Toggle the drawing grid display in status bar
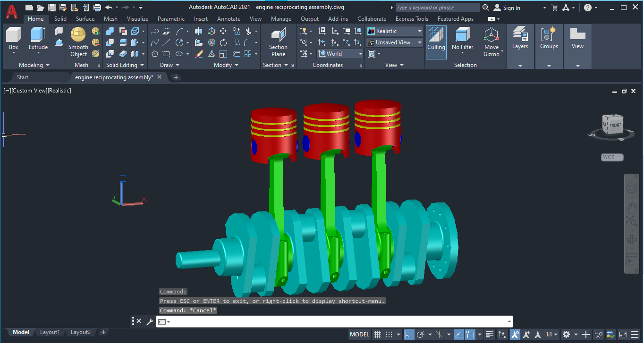The width and height of the screenshot is (644, 343). [x=377, y=335]
